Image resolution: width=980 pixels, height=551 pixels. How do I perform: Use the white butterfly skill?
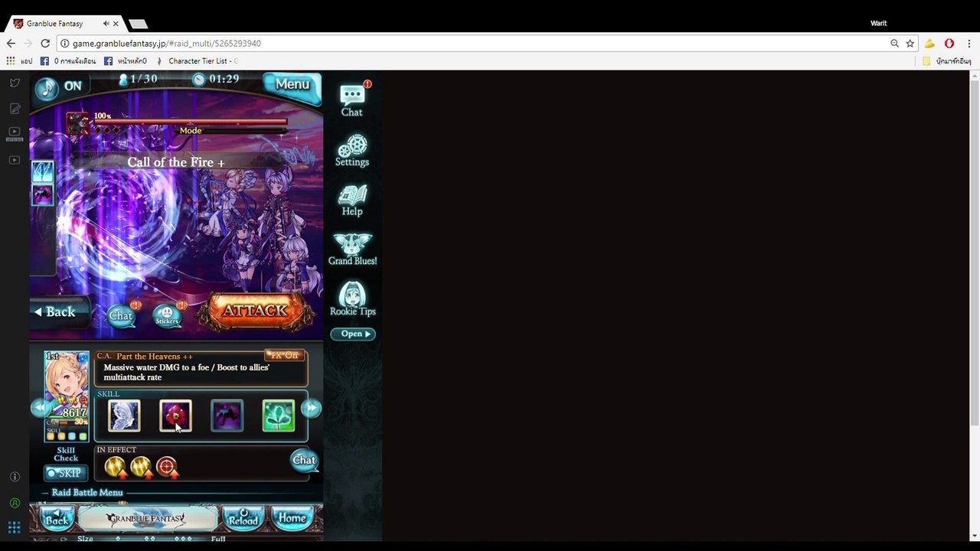pyautogui.click(x=124, y=416)
